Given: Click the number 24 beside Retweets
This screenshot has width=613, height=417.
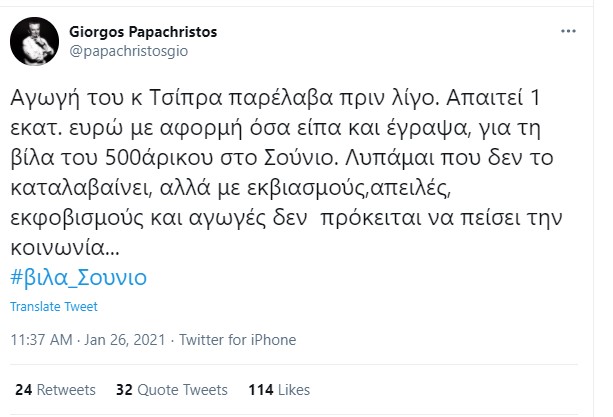Looking at the screenshot, I should click(24, 388).
